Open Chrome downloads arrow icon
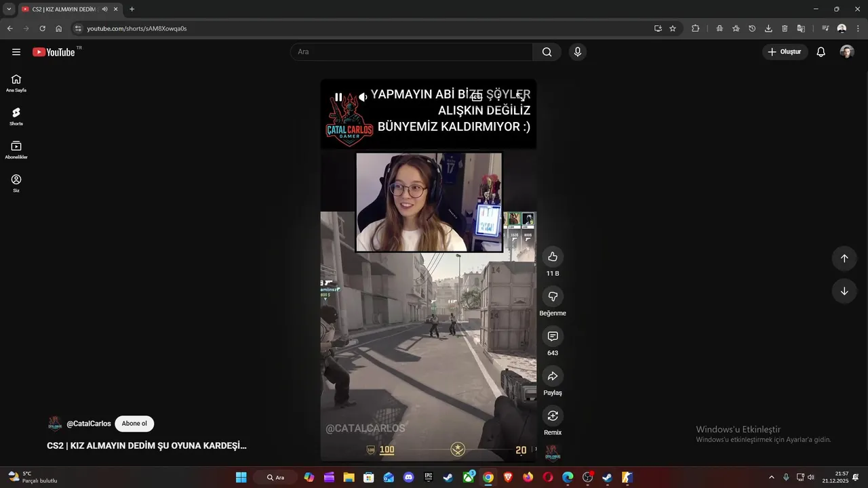The width and height of the screenshot is (868, 488). click(x=768, y=28)
